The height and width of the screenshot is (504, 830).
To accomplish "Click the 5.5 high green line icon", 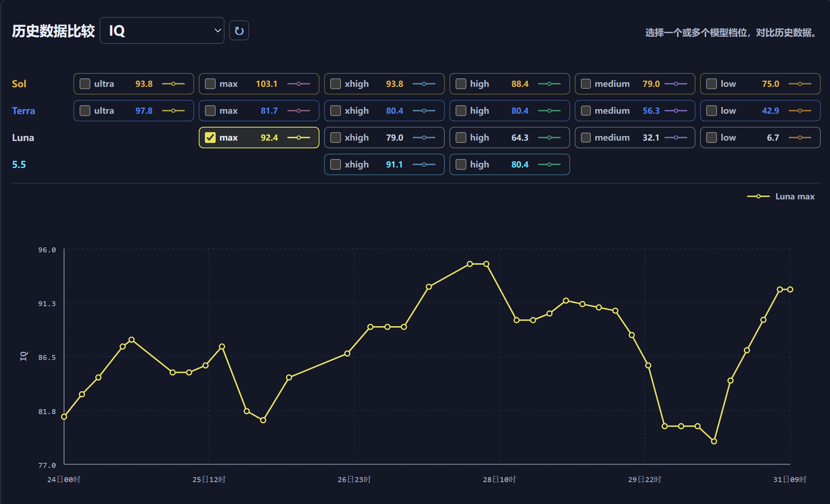I will (x=549, y=164).
